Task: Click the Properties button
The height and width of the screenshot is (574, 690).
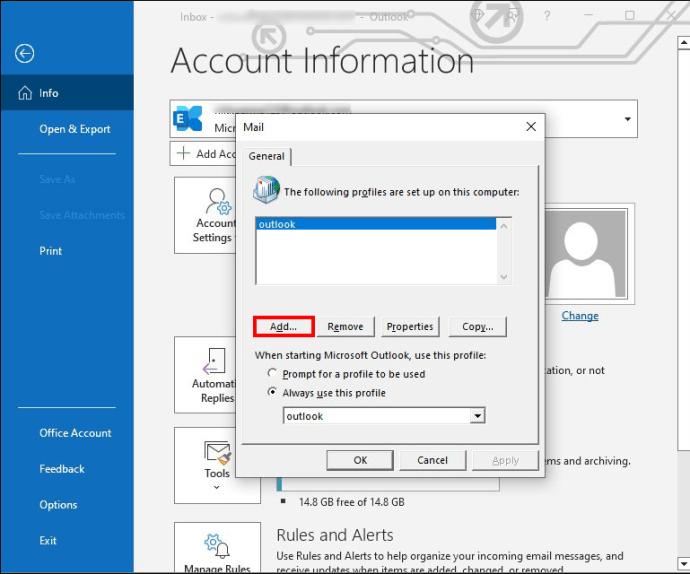Action: pyautogui.click(x=410, y=327)
